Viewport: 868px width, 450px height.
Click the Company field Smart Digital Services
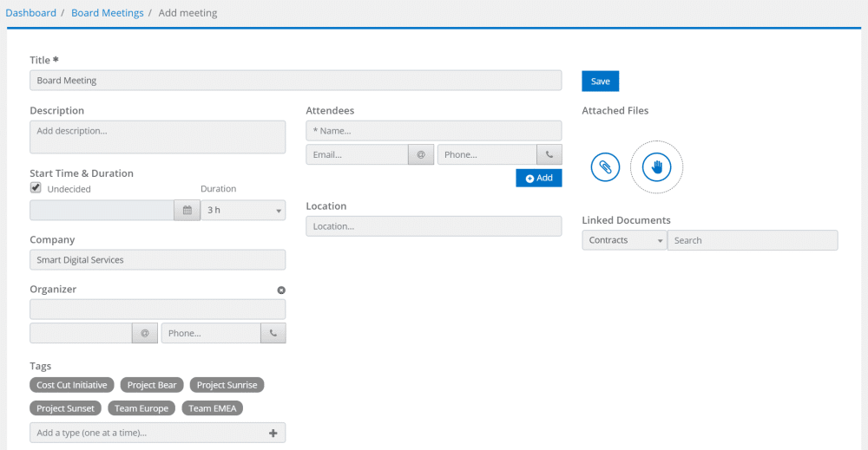(158, 260)
